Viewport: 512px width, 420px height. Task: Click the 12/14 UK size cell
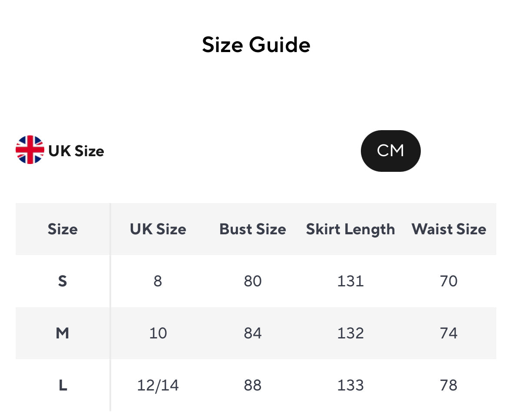158,385
